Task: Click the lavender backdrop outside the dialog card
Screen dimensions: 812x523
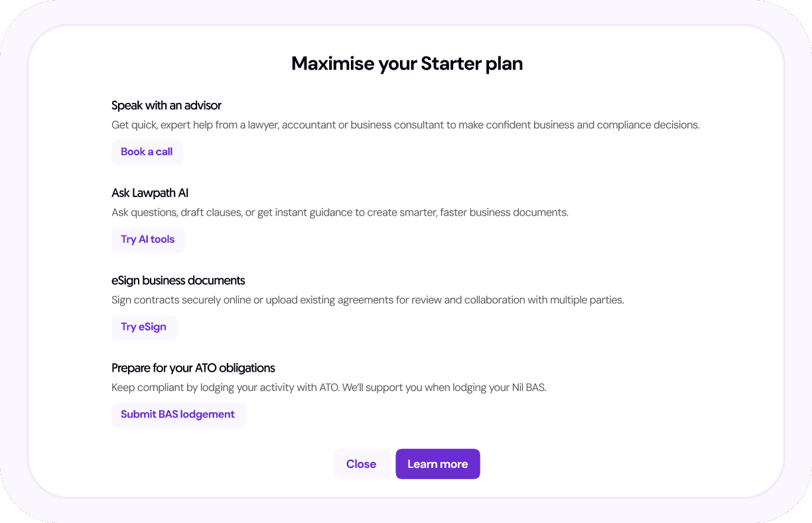Action: pos(12,265)
